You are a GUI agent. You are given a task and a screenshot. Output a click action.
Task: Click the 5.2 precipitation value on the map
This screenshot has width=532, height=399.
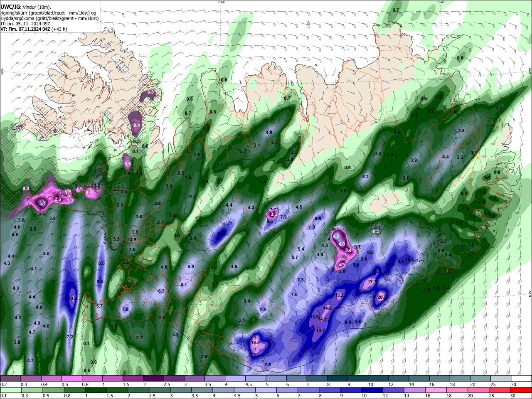point(365,177)
